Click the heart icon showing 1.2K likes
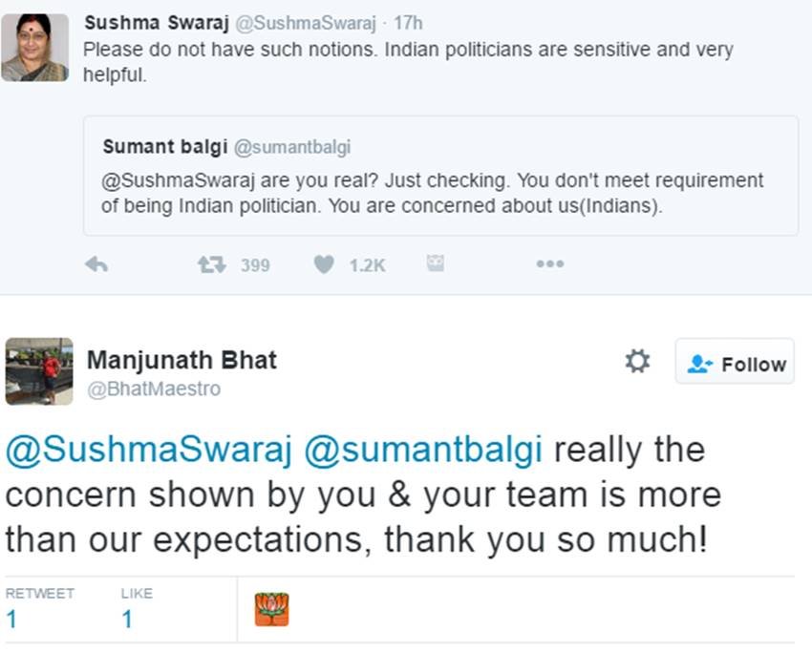The height and width of the screenshot is (652, 812). (325, 264)
